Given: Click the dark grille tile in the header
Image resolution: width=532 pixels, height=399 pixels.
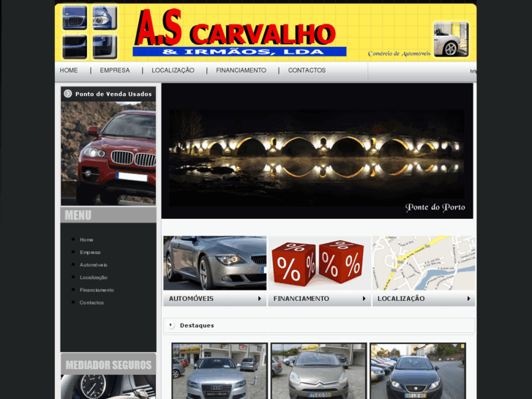Looking at the screenshot, I should 75,47.
